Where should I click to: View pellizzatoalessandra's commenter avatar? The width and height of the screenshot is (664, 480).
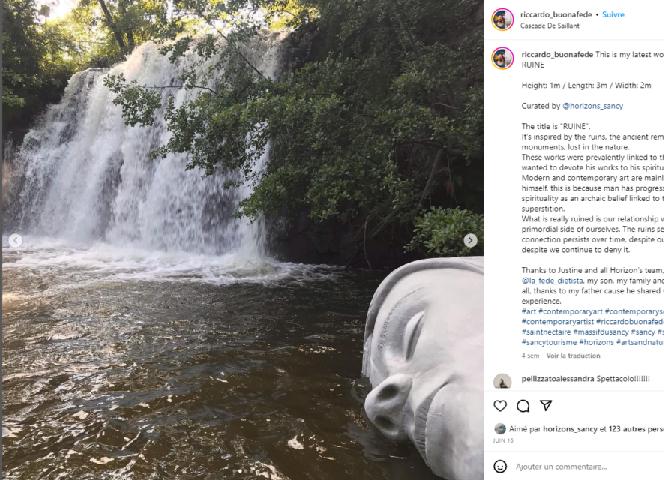tap(503, 381)
